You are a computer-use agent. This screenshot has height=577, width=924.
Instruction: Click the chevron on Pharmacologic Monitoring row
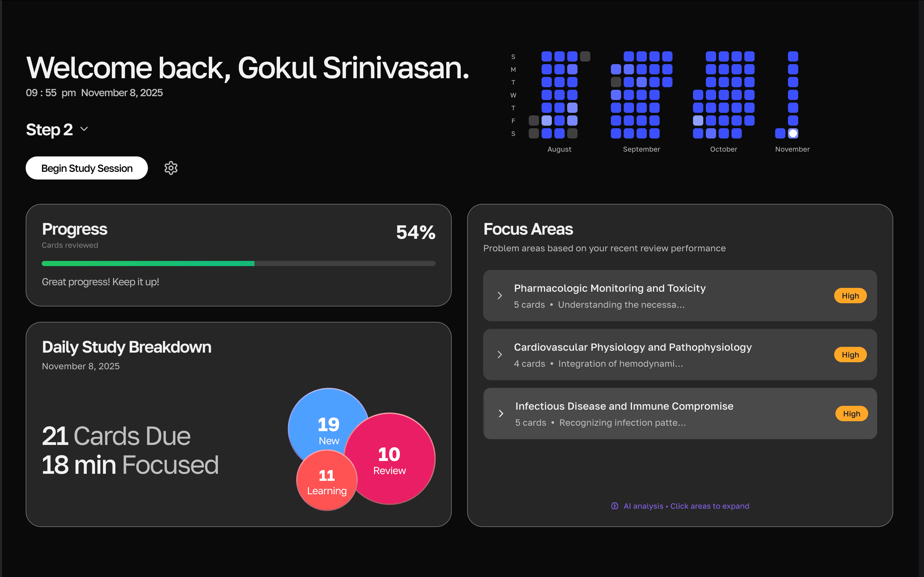500,295
